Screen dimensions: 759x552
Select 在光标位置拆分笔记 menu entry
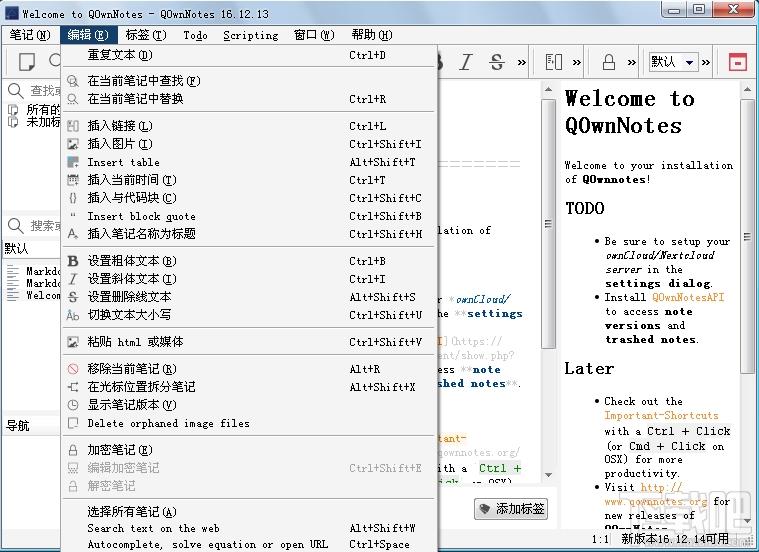click(x=249, y=387)
